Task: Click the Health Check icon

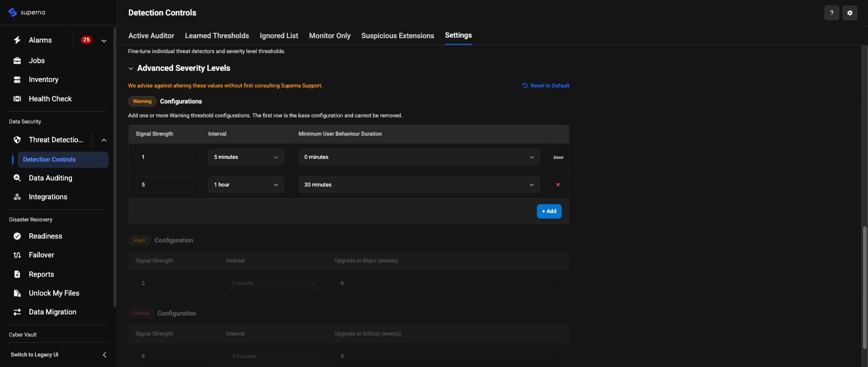Action: (x=17, y=99)
